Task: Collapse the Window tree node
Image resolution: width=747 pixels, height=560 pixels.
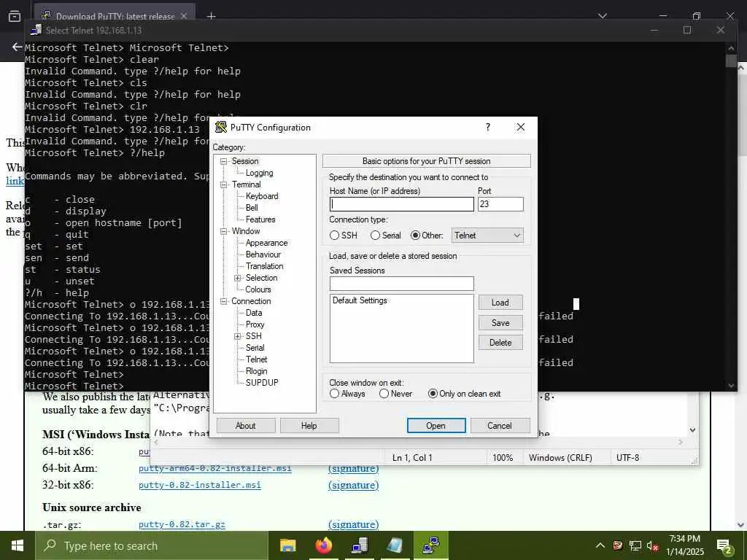Action: coord(223,231)
